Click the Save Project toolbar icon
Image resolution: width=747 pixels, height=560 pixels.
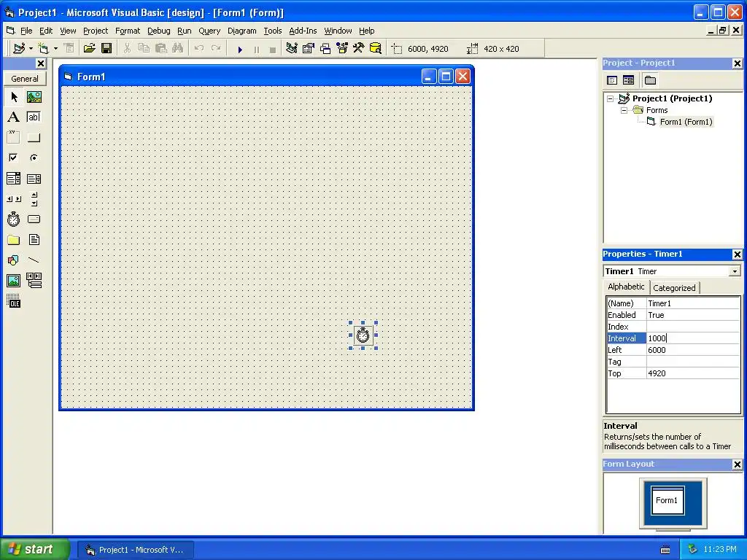[107, 49]
